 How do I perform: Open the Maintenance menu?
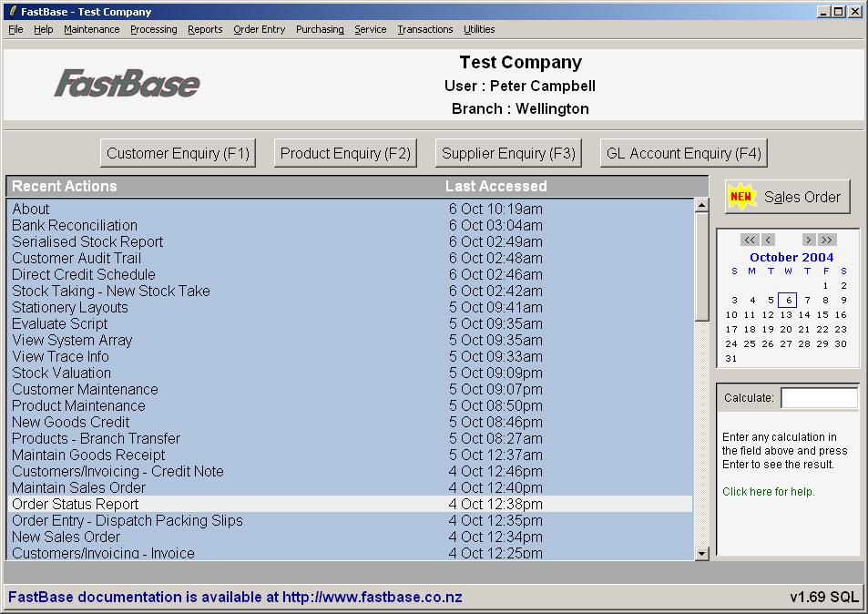pos(91,29)
